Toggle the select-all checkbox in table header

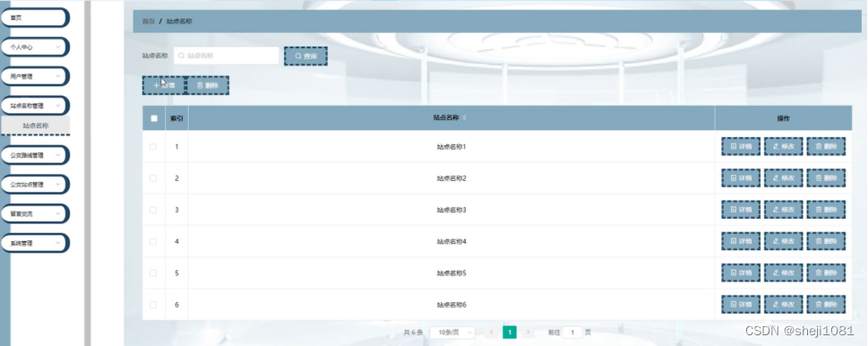pyautogui.click(x=154, y=118)
